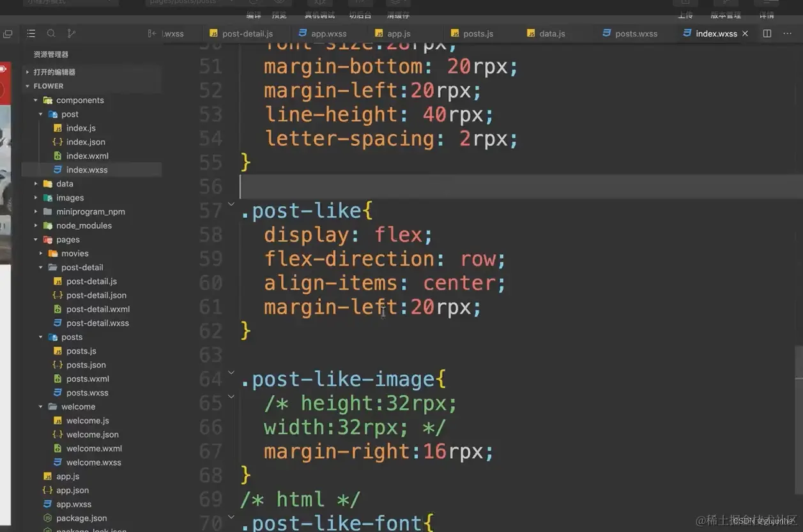The height and width of the screenshot is (532, 803).
Task: Select the post-detail folder row
Action: click(91, 268)
